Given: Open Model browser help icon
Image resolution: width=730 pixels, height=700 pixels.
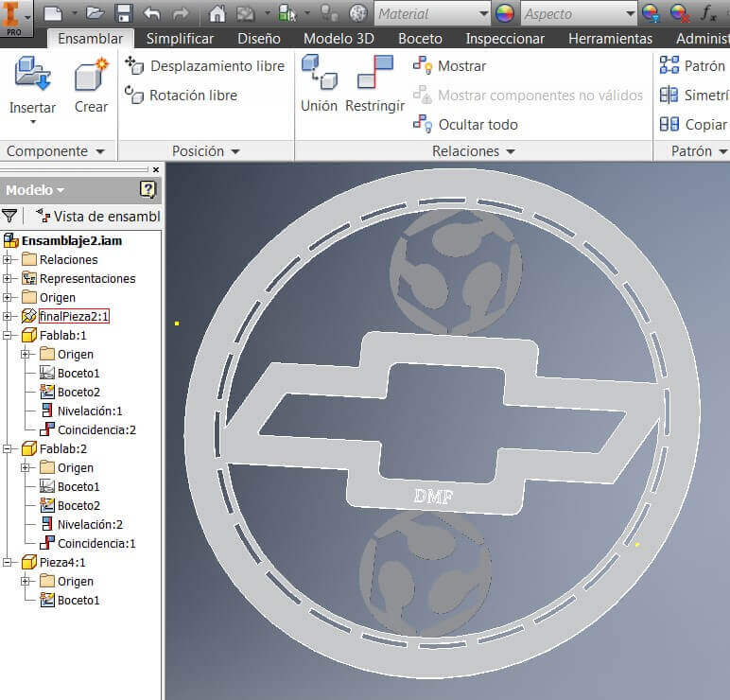Looking at the screenshot, I should click(148, 189).
